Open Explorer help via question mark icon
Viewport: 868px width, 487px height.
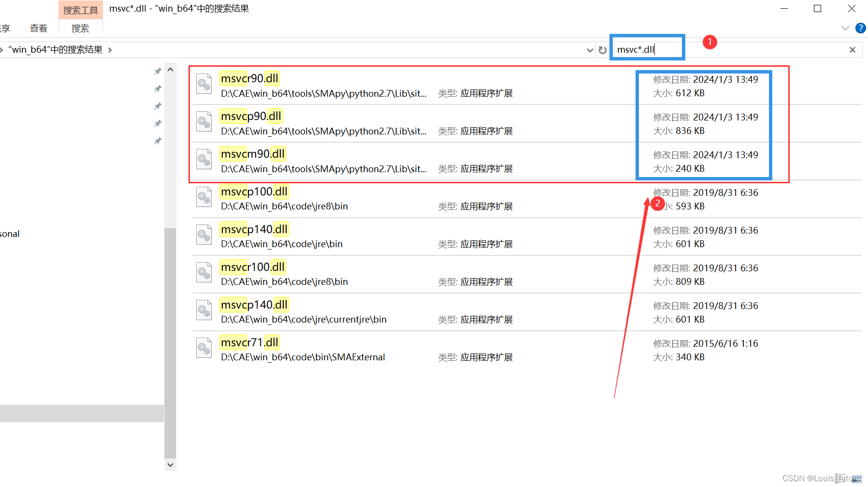pos(861,28)
